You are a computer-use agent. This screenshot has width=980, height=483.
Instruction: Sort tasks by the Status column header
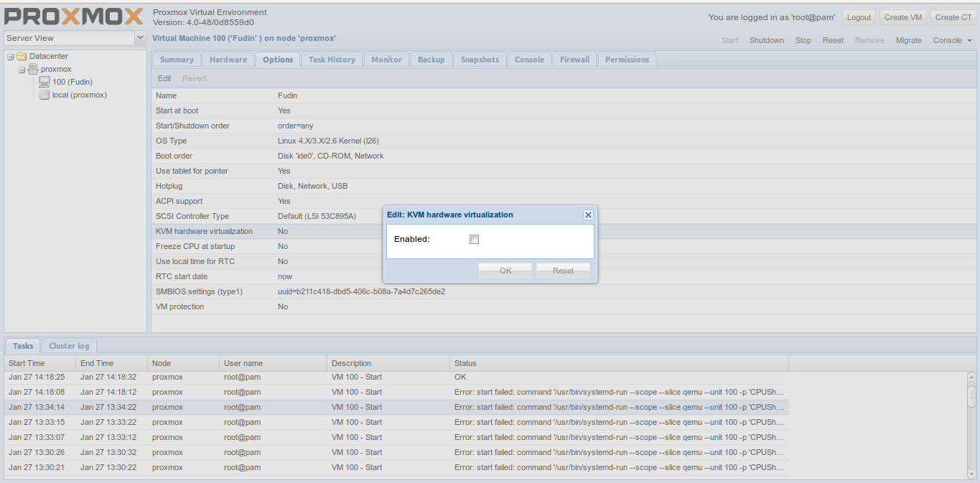pyautogui.click(x=619, y=363)
